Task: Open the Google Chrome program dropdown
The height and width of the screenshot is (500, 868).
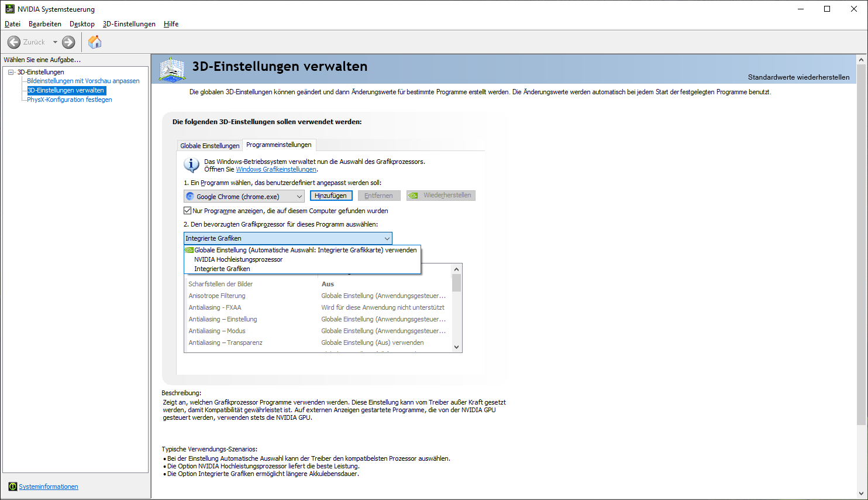Action: click(244, 196)
